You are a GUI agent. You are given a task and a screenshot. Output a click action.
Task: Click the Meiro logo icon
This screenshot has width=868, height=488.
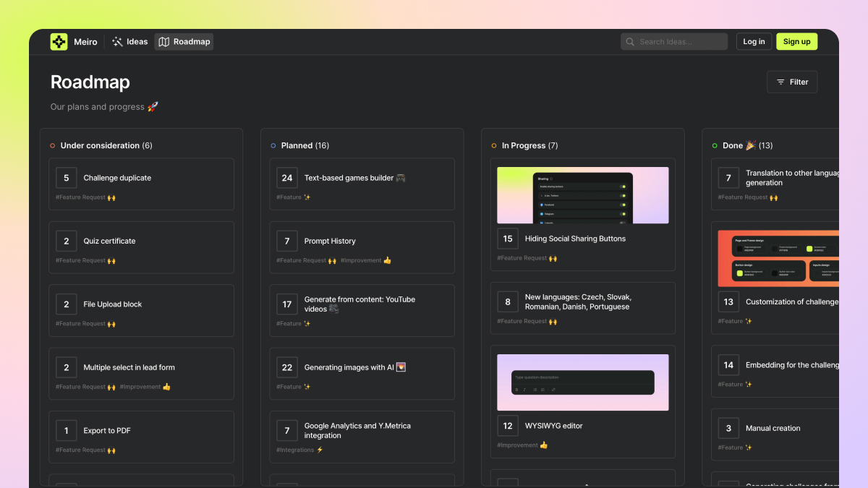pyautogui.click(x=59, y=41)
